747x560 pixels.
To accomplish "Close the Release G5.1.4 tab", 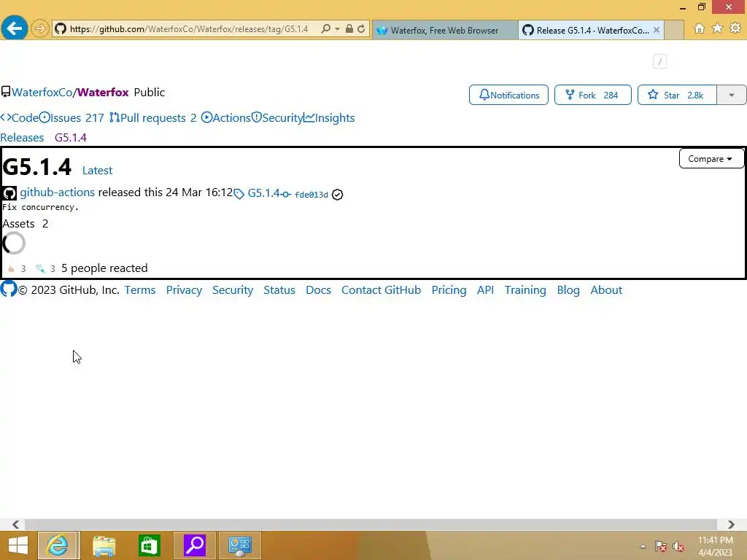I will 657,30.
